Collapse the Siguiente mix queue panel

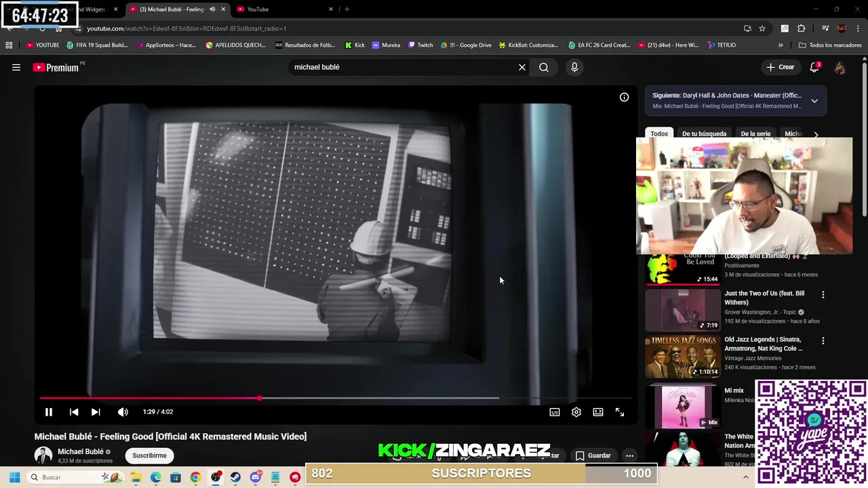(x=814, y=101)
